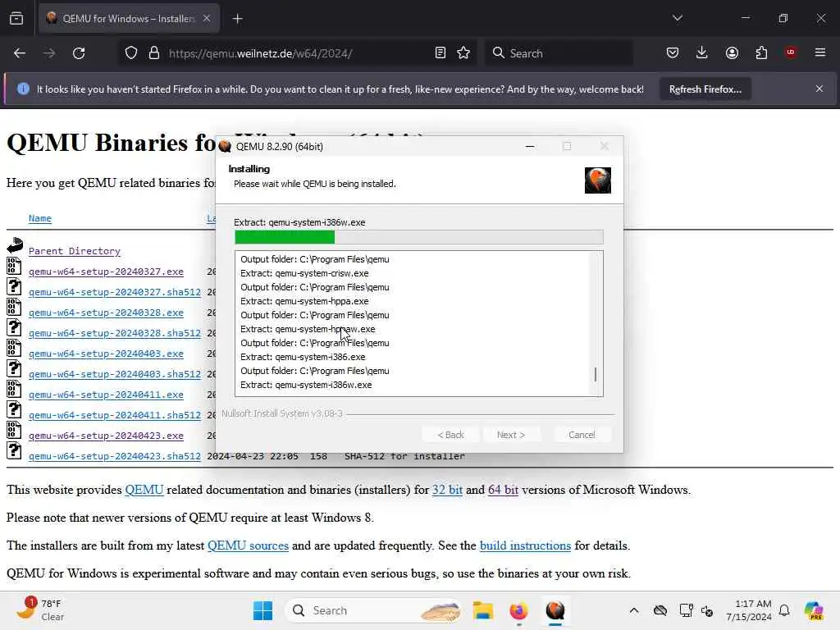Open qemu-w64-setup-20240411.sha512 link
840x630 pixels.
pyautogui.click(x=115, y=415)
